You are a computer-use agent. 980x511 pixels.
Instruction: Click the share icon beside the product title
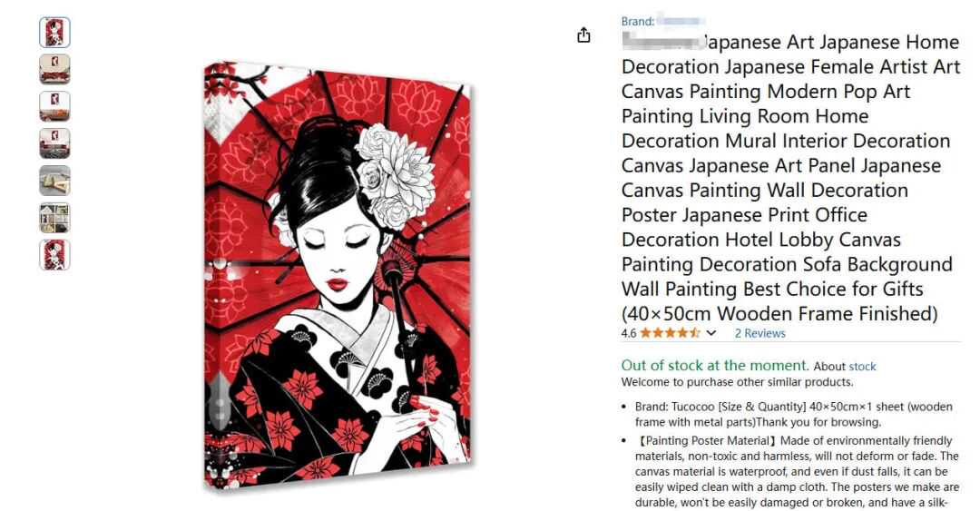coord(583,35)
